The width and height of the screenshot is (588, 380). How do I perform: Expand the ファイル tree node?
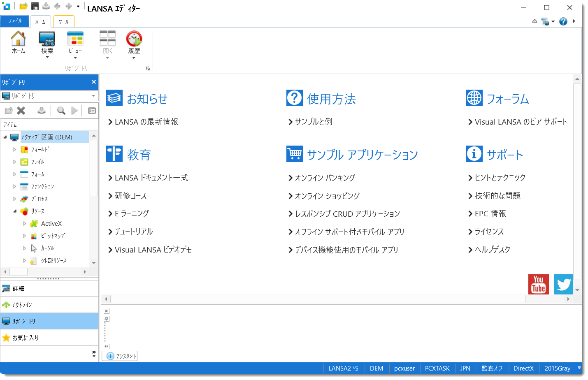click(14, 162)
